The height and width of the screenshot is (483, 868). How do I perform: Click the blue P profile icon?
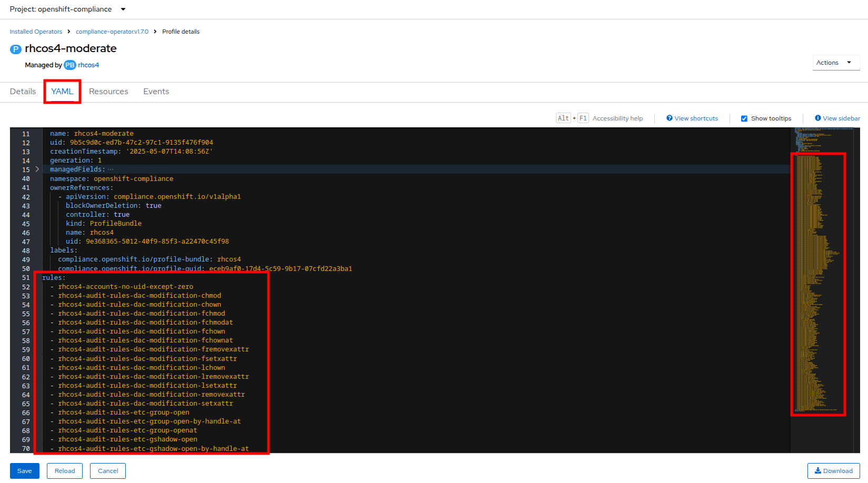pyautogui.click(x=16, y=49)
